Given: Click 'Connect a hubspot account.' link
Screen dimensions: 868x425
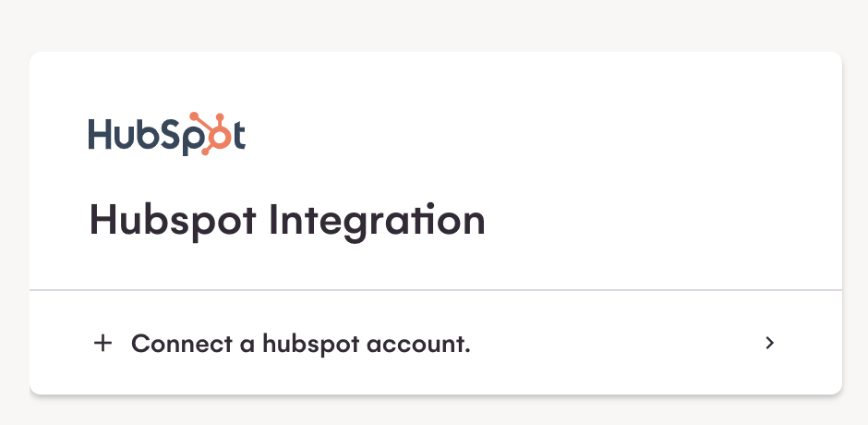Looking at the screenshot, I should click(301, 344).
